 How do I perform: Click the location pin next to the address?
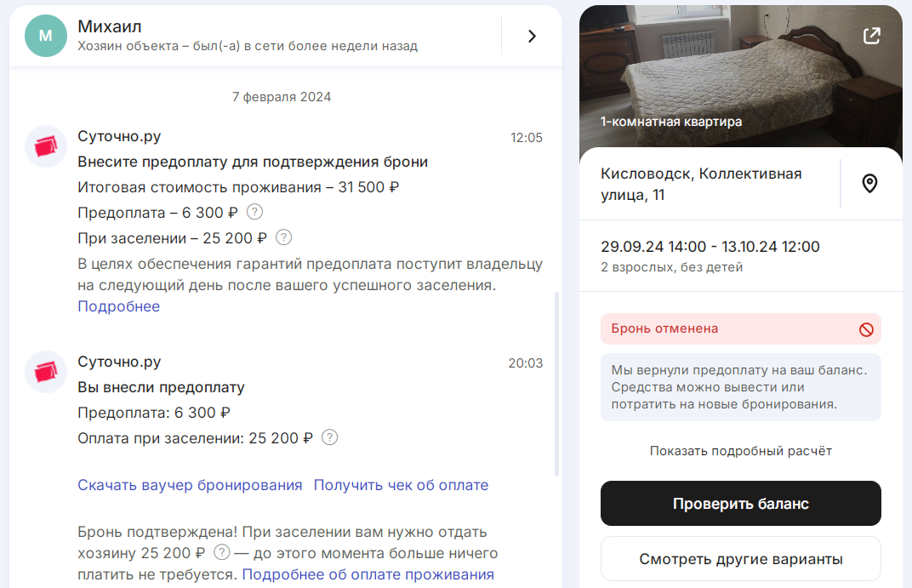pos(869,182)
